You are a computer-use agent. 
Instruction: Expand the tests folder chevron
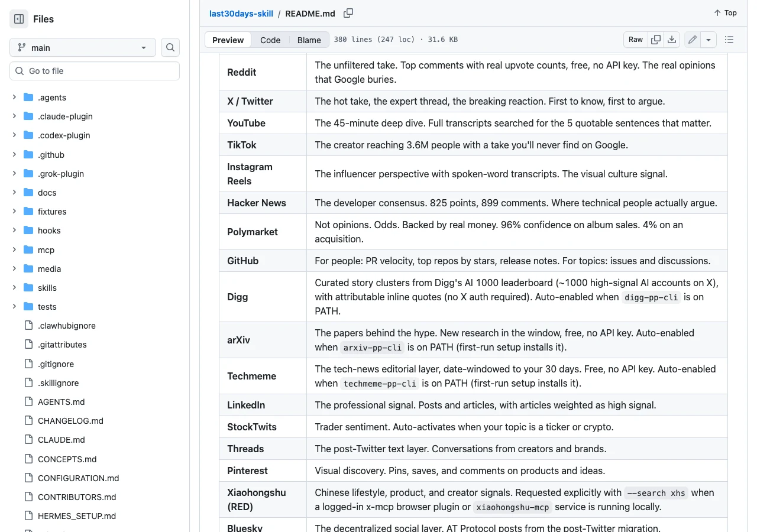click(14, 306)
